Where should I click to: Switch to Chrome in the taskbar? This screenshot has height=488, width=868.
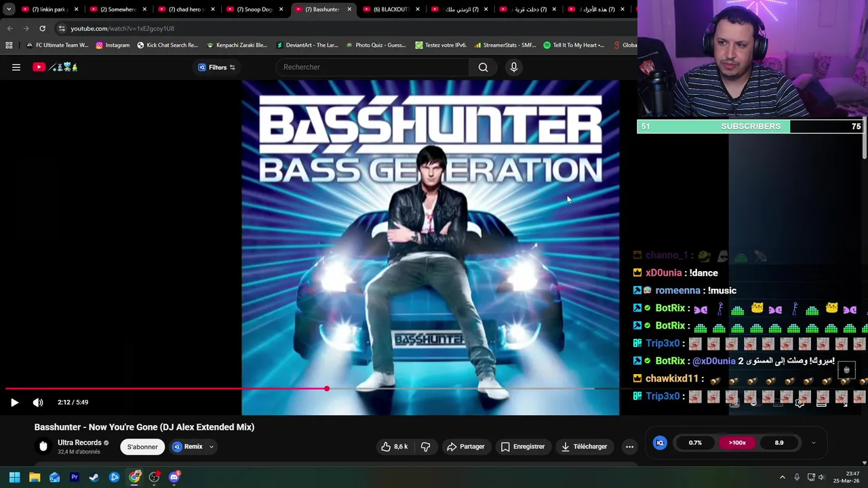click(x=134, y=477)
